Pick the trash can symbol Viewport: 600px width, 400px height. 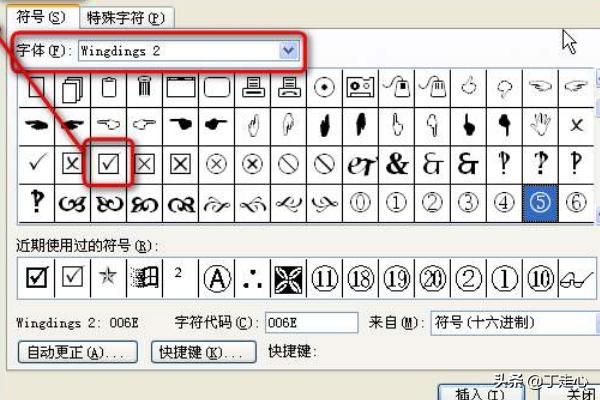[144, 87]
